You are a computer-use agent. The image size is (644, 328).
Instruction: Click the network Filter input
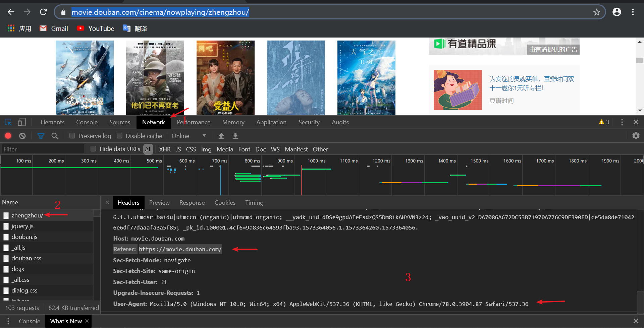pyautogui.click(x=43, y=149)
